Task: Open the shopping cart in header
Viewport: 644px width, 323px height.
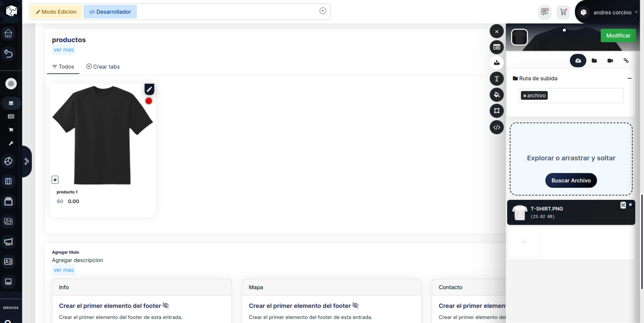Action: coord(563,12)
